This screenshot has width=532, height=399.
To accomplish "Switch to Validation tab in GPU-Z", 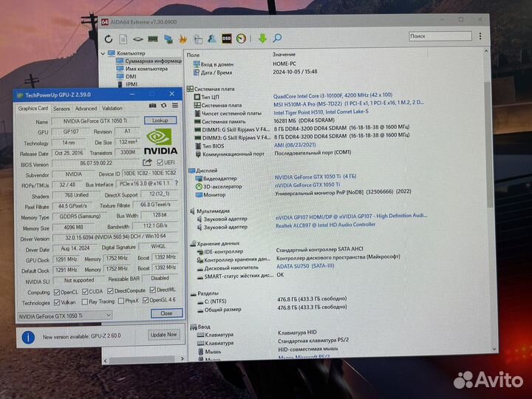I will click(x=112, y=108).
